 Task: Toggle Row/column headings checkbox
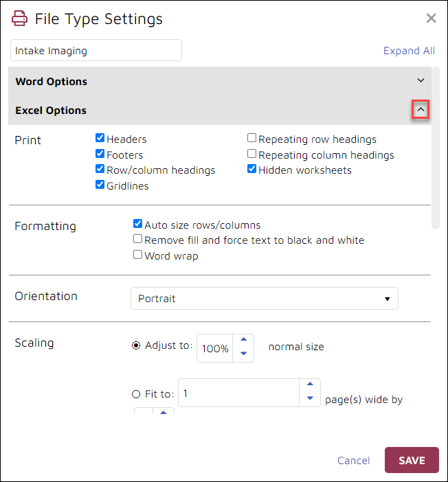pos(100,169)
